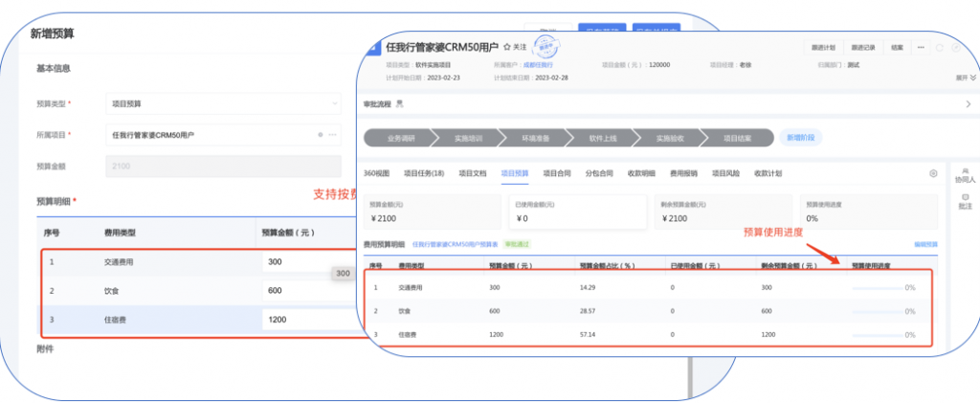This screenshot has width=980, height=403.
Task: Open the 预算类型 dropdown
Action: point(224,103)
